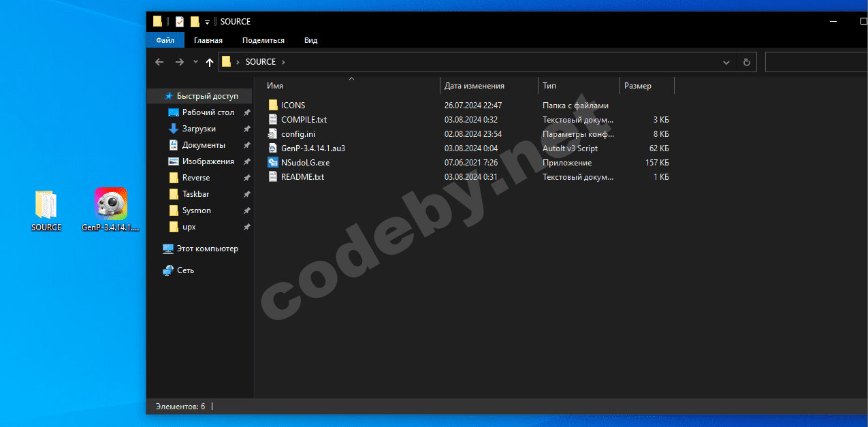Open the GenP-3.4.14.1.au3 AutoIt script file

(312, 148)
